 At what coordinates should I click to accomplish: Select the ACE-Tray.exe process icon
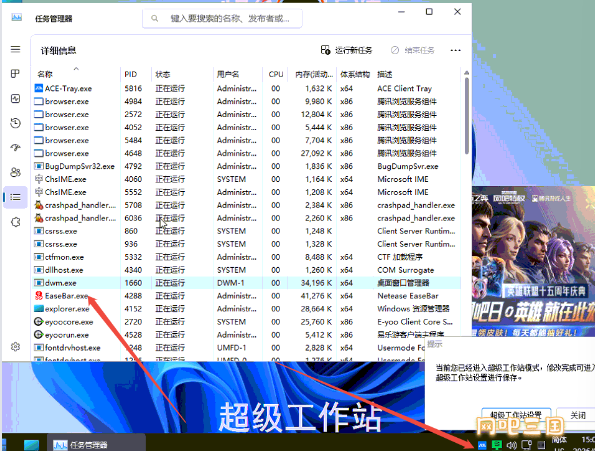[39, 88]
